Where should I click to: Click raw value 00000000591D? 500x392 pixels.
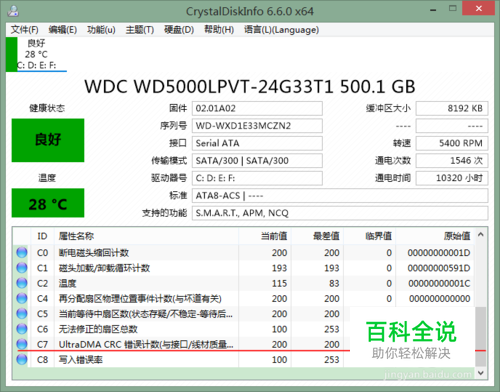pos(439,268)
